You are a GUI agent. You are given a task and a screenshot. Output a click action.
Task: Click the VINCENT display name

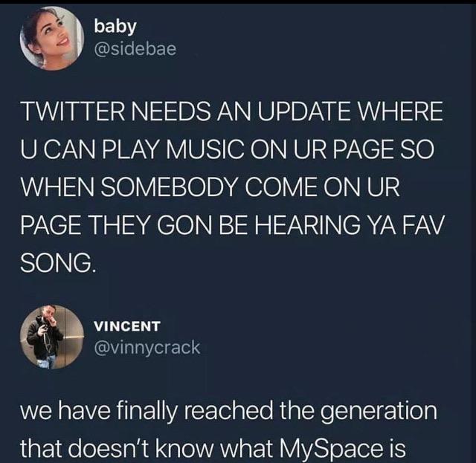tap(127, 326)
